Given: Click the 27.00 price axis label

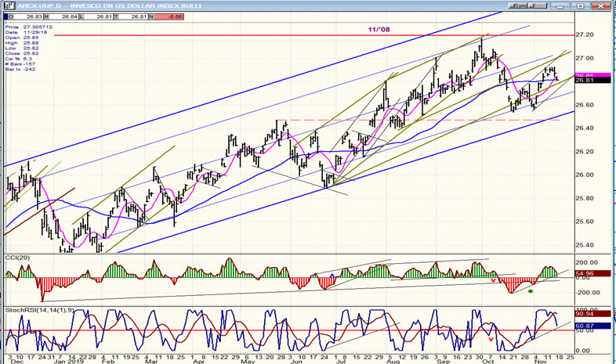Looking at the screenshot, I should tap(585, 59).
